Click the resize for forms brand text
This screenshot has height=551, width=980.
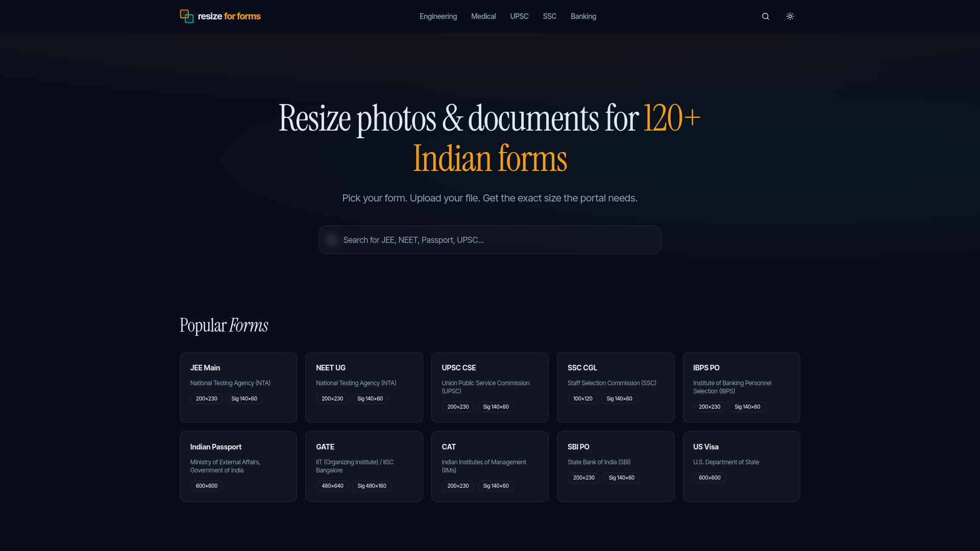229,16
